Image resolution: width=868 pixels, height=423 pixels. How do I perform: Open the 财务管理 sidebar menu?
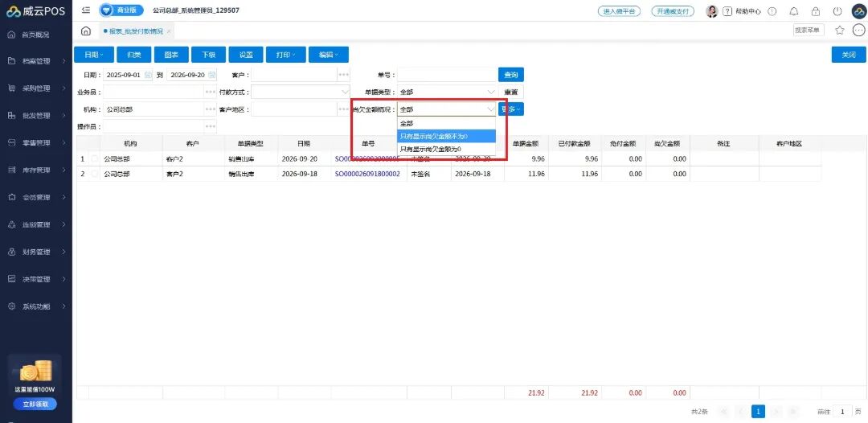coord(36,252)
